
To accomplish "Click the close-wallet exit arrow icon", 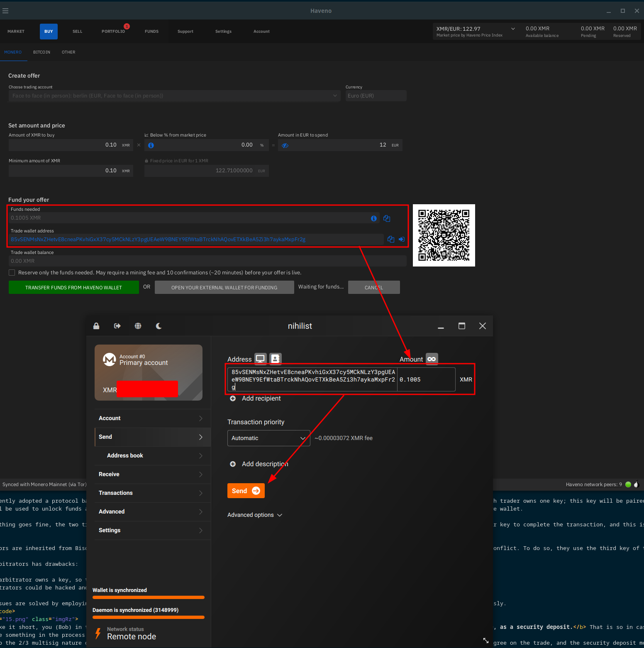I will pyautogui.click(x=117, y=326).
